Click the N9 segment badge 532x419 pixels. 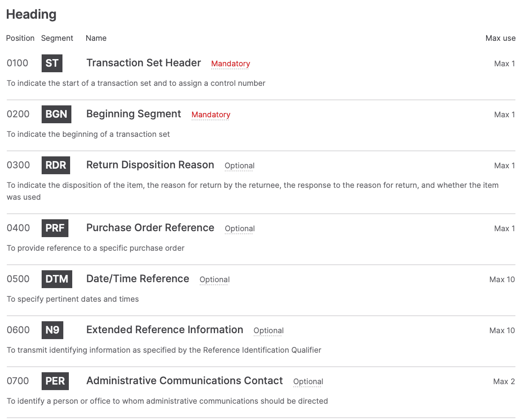(52, 330)
